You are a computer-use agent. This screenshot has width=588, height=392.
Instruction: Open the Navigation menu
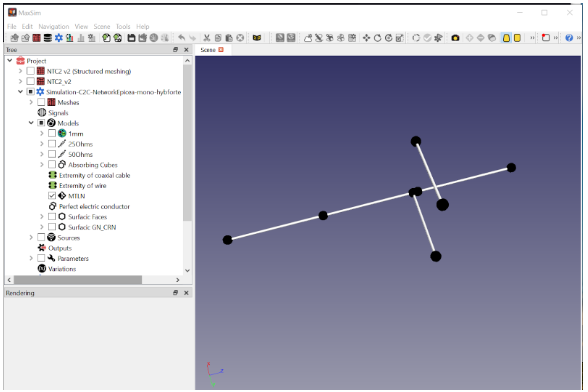[x=54, y=27]
